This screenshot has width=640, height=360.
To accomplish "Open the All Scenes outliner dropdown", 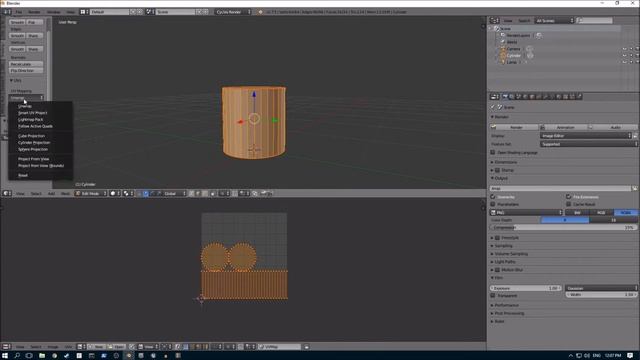I will click(x=554, y=20).
